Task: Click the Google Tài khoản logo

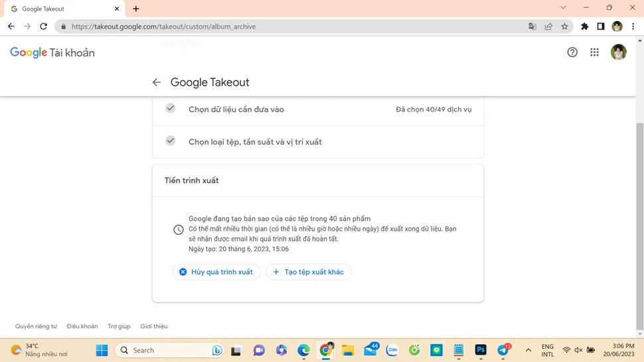Action: pos(52,52)
